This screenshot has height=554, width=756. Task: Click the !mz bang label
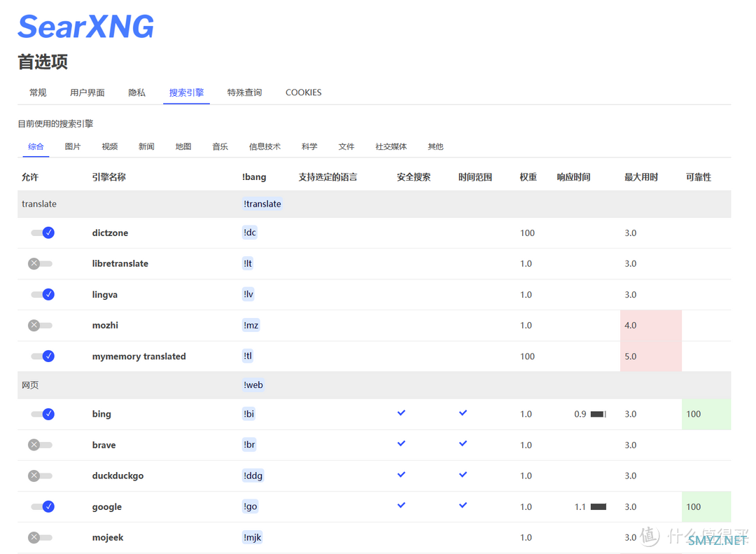[x=251, y=325]
